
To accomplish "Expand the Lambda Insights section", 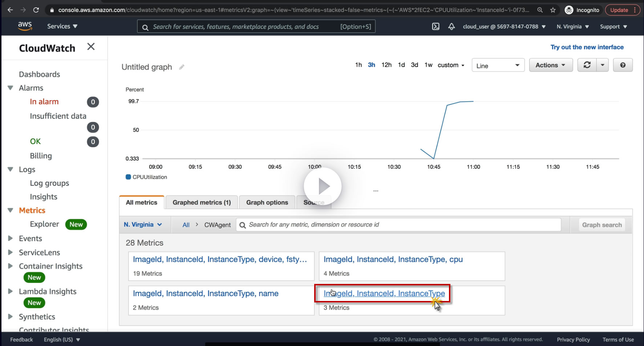I will (x=10, y=291).
